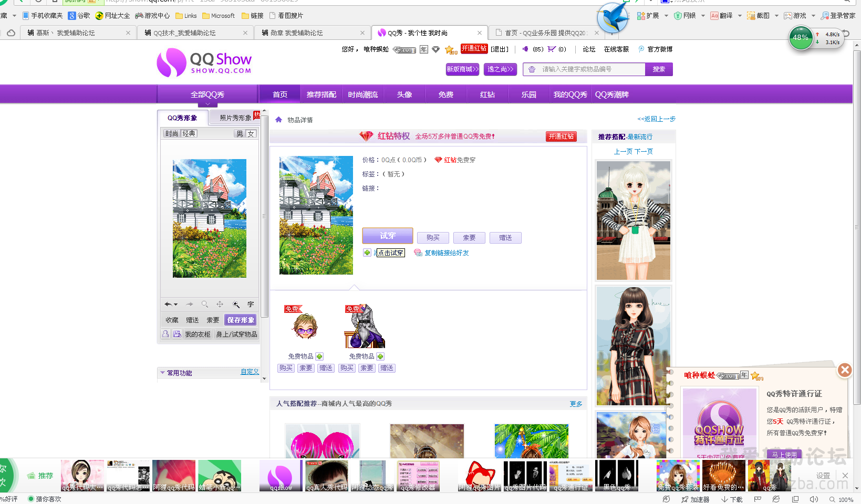861x504 pixels.
Task: Expand the 全部QQ秀 category menu
Action: 208,95
